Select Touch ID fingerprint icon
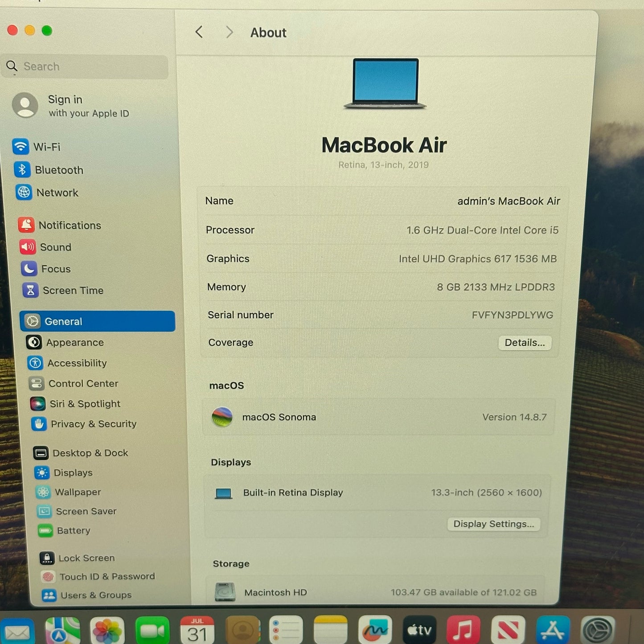 pos(48,577)
